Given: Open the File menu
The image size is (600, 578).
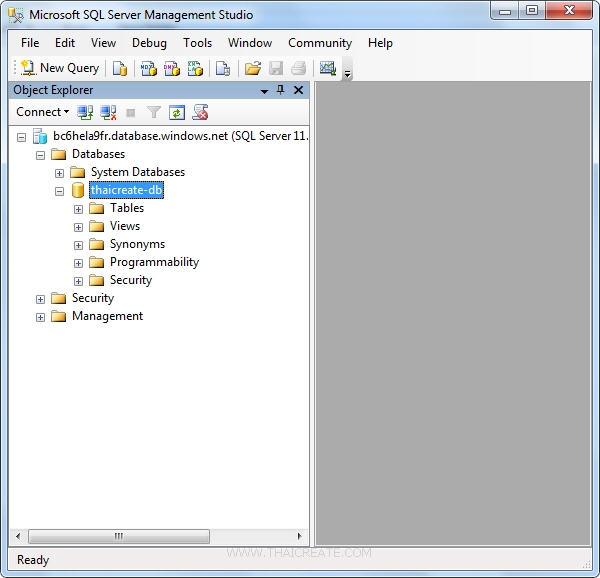Looking at the screenshot, I should (x=30, y=43).
